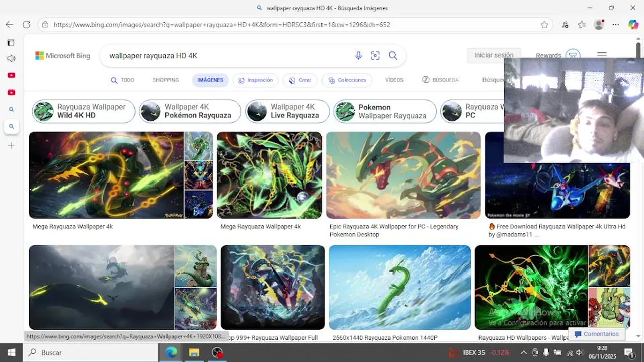Open the second YouTube sidebar tab
This screenshot has height=362, width=644.
tap(11, 93)
